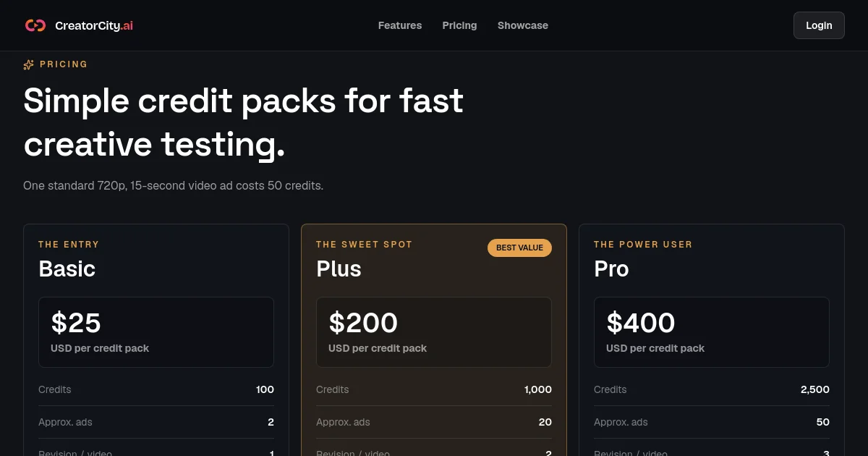Click the CreatorCity.ai brand name text

[x=94, y=25]
